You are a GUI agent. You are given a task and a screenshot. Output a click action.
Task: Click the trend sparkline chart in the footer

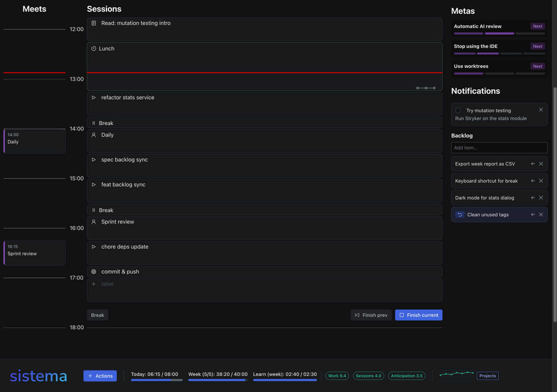[456, 375]
